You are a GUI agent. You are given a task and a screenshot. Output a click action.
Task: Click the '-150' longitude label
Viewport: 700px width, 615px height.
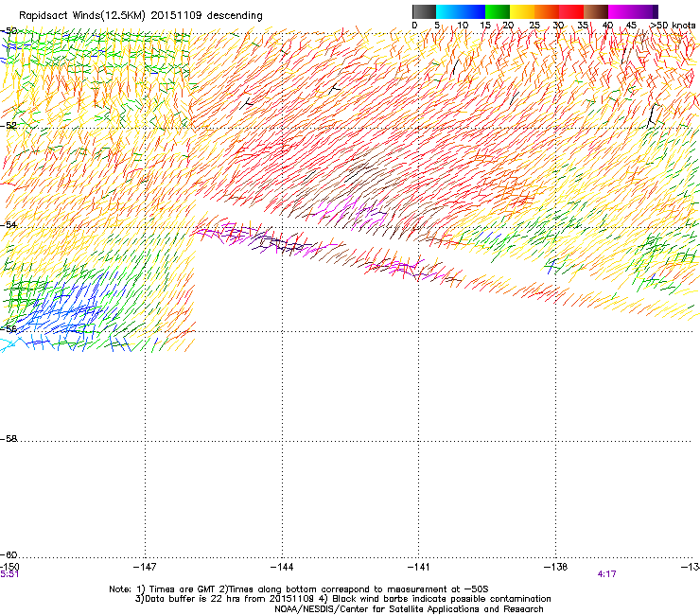9,567
